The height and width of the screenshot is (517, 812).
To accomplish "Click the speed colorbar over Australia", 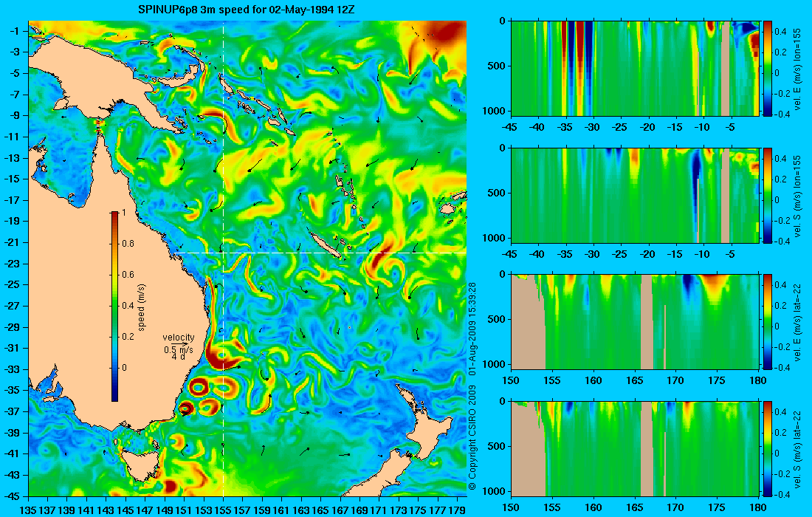I will coord(114,307).
